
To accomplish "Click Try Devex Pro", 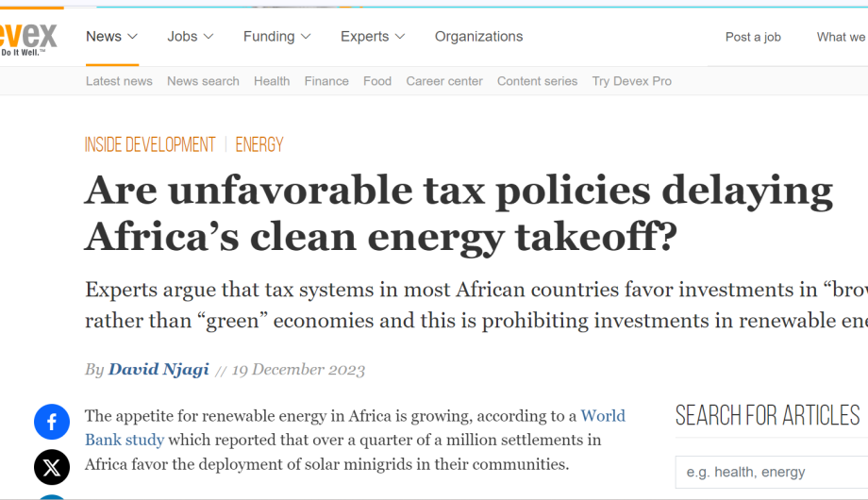I will (631, 81).
